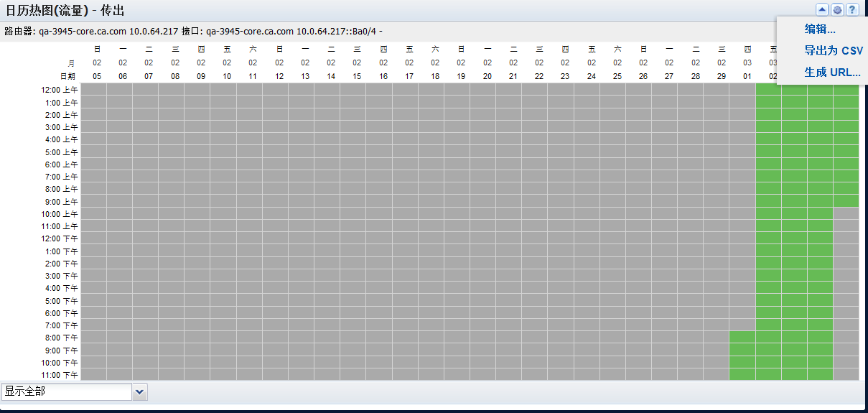Screen dimensions: 868x413
Task: Click the 日期 header label
Action: 67,76
